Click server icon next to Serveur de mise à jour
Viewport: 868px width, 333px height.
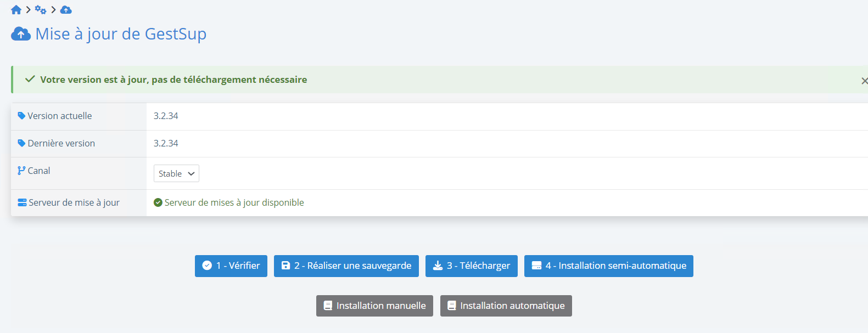pos(22,202)
